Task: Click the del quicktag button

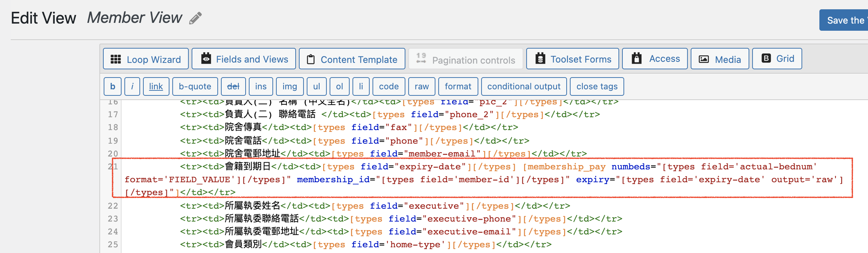Action: point(233,86)
